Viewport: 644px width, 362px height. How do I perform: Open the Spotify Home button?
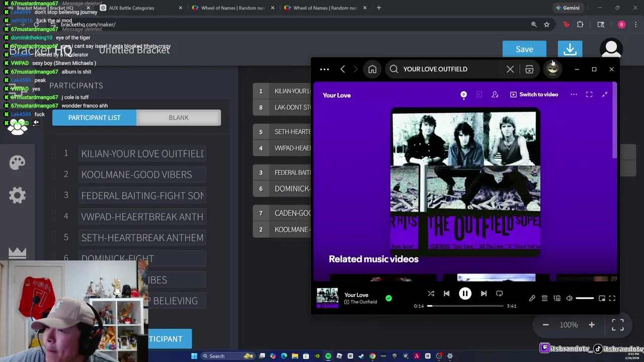(x=372, y=69)
